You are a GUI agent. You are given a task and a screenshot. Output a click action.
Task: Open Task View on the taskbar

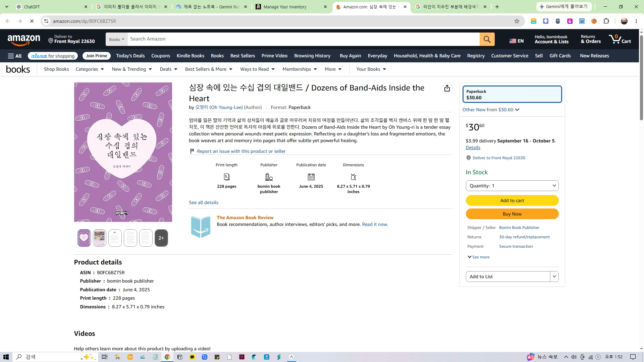[x=105, y=357]
